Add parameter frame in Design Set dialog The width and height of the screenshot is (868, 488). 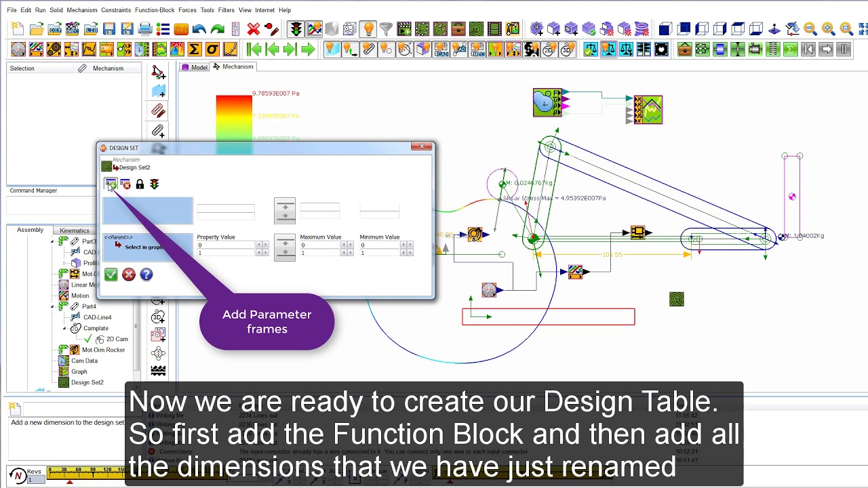[110, 184]
